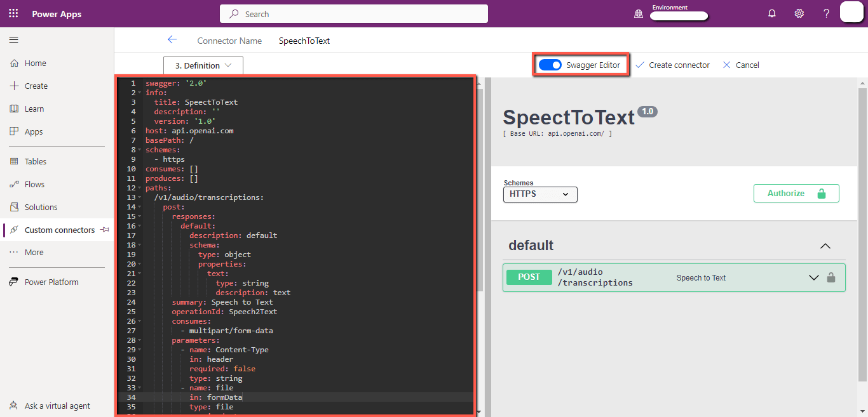Click line number 1 in the gutter

pos(133,83)
